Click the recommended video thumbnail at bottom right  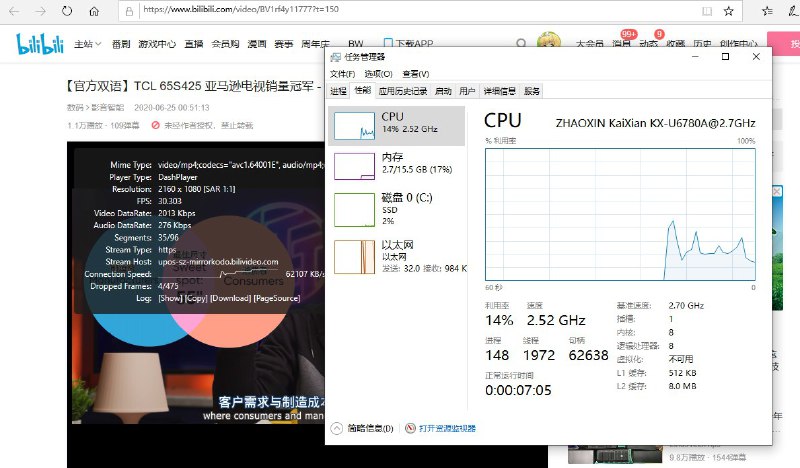point(615,454)
